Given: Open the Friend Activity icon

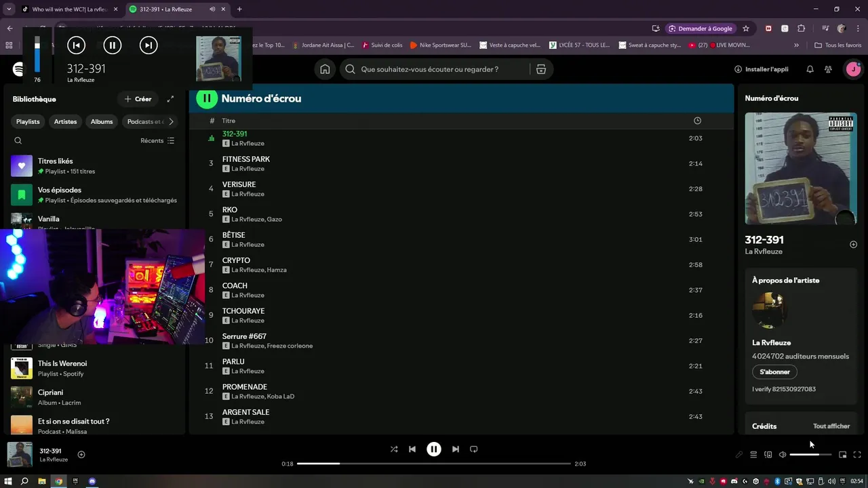Looking at the screenshot, I should click(x=828, y=69).
